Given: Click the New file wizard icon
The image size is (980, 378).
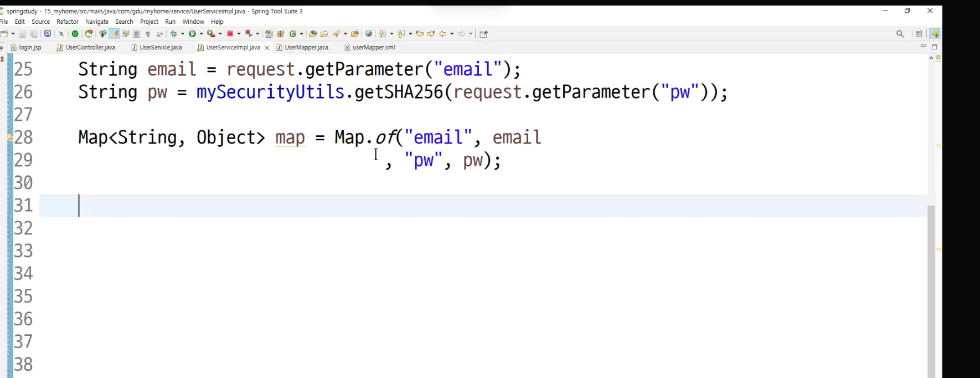Looking at the screenshot, I should (4, 34).
